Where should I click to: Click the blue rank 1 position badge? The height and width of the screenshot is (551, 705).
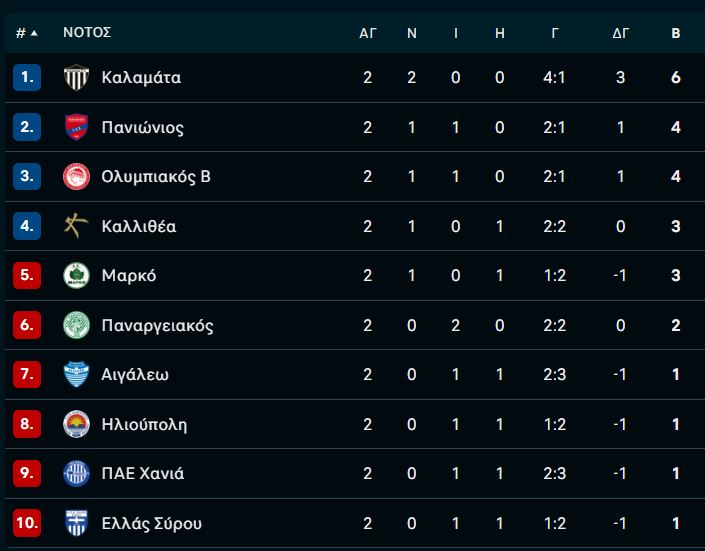27,77
